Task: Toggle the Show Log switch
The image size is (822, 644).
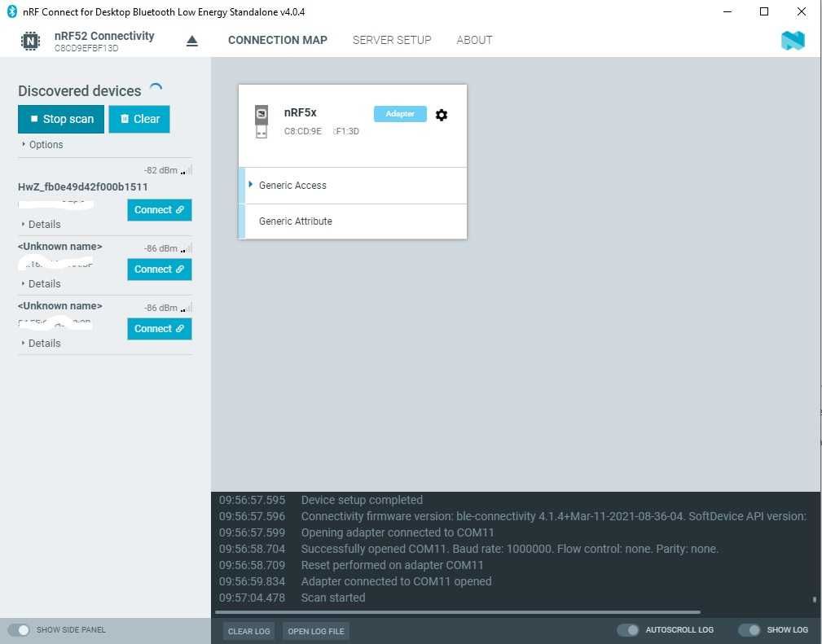Action: click(x=749, y=629)
